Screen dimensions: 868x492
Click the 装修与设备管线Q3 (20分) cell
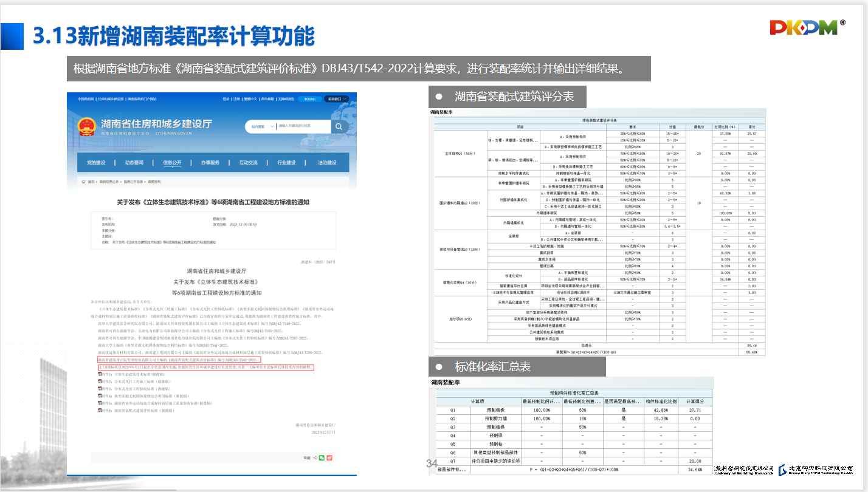pos(460,249)
